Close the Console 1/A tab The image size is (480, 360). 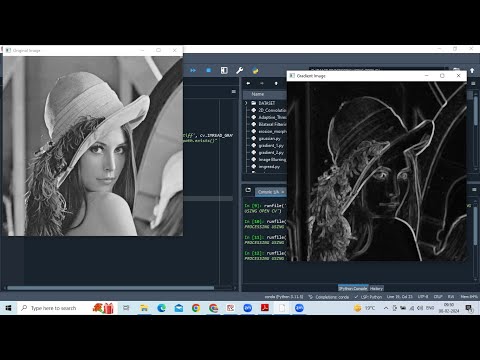[x=283, y=192]
